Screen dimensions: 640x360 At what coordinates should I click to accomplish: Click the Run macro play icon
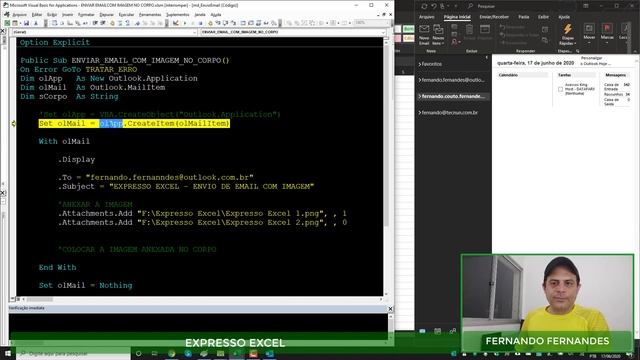184,23
